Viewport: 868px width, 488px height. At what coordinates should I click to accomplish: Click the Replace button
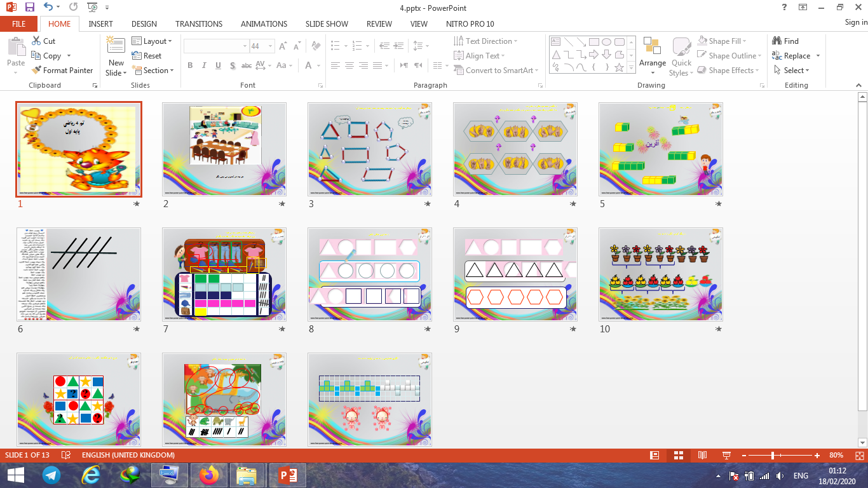click(796, 56)
